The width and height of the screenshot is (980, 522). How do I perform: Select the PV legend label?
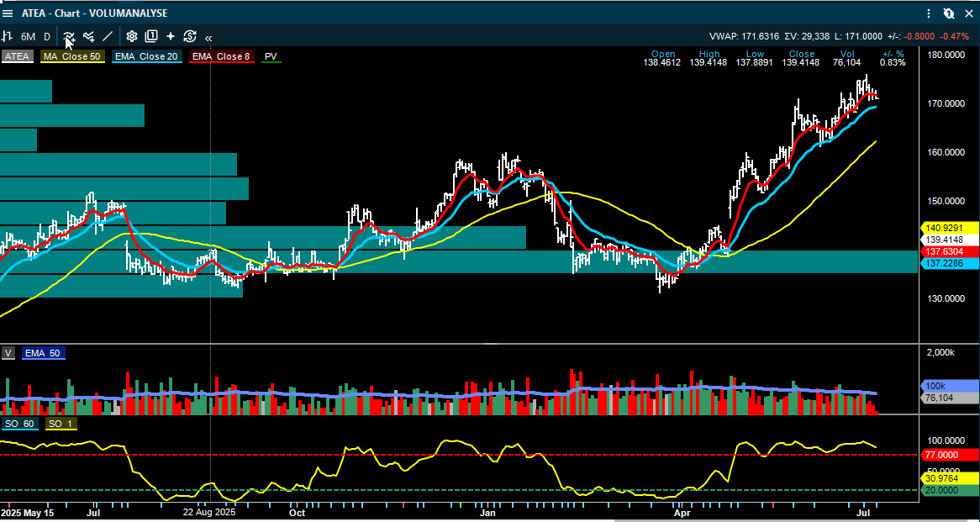[271, 57]
